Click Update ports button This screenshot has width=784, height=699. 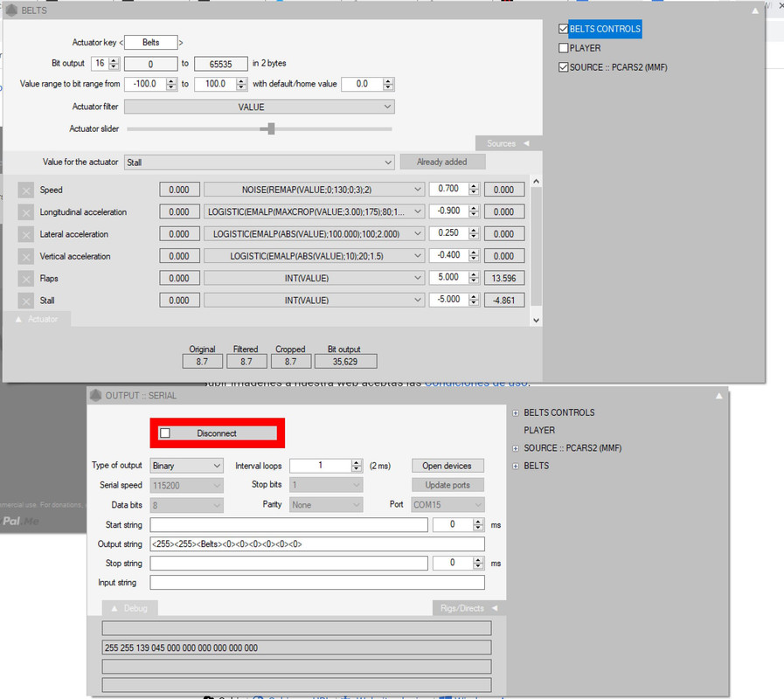coord(447,485)
